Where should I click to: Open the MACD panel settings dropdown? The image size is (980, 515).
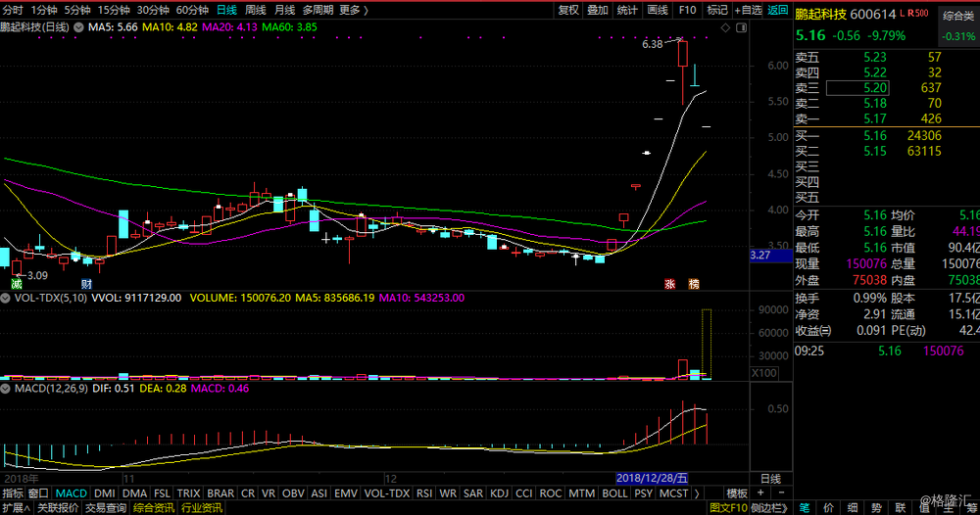5,389
